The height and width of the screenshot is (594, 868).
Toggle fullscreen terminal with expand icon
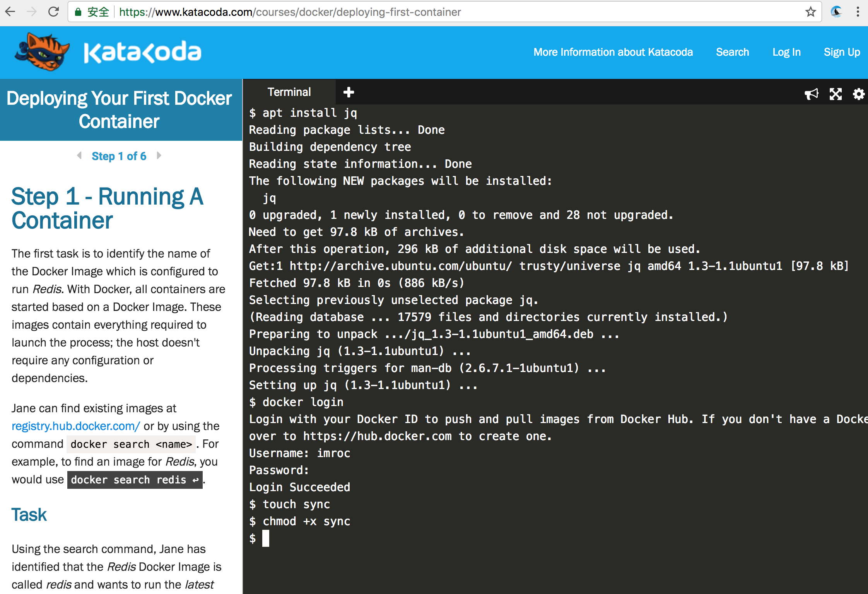[x=836, y=94]
